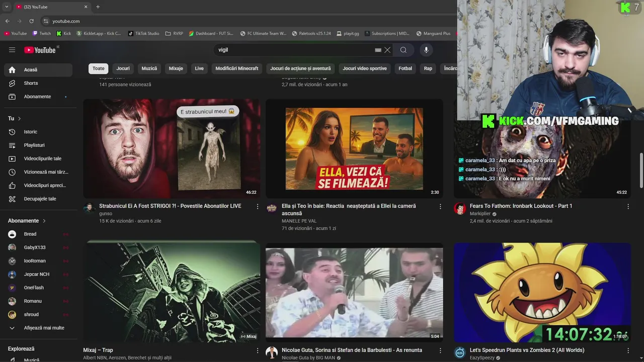The height and width of the screenshot is (362, 644).
Task: Expand Afișează mai multe subscriptions
Action: click(x=38, y=328)
